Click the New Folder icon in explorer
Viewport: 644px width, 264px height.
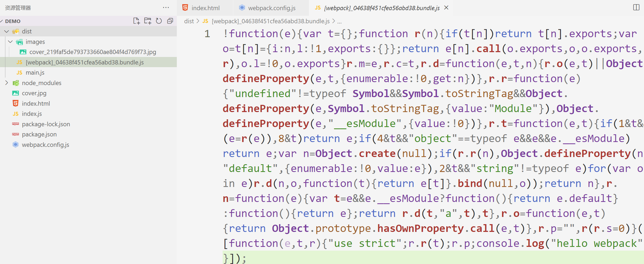point(148,21)
